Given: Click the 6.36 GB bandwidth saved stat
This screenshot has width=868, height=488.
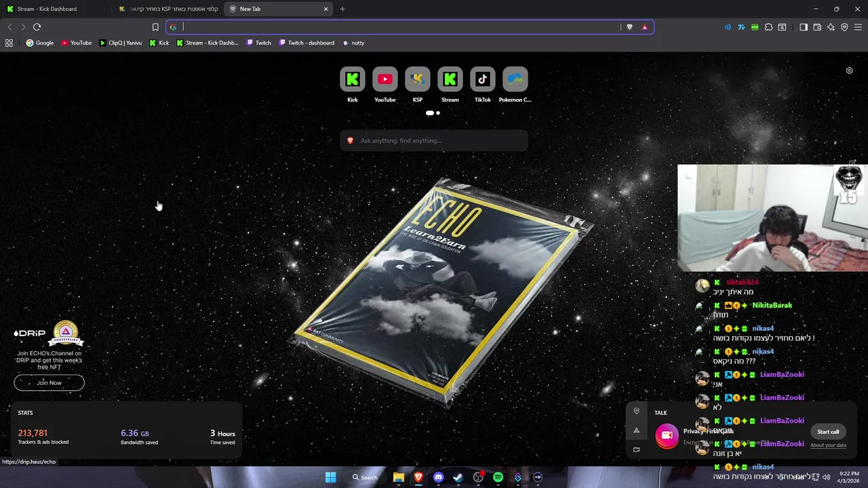Looking at the screenshot, I should point(139,436).
